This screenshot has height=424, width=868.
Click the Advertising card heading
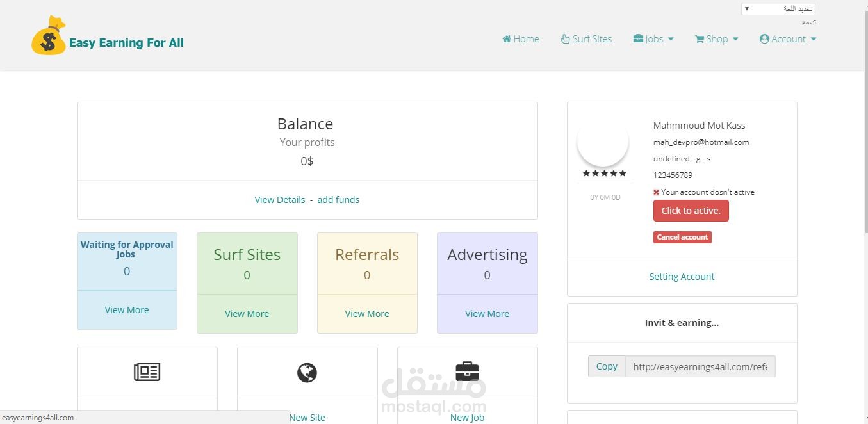(x=487, y=254)
